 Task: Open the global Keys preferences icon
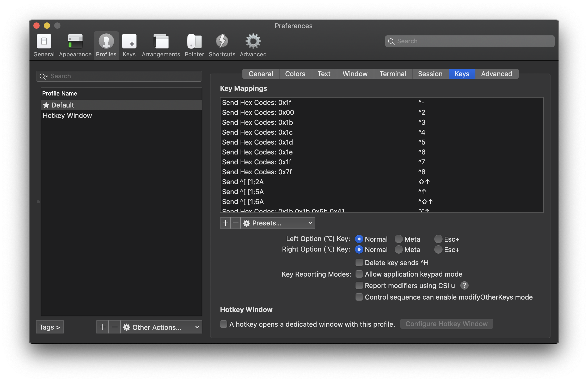[x=129, y=42]
